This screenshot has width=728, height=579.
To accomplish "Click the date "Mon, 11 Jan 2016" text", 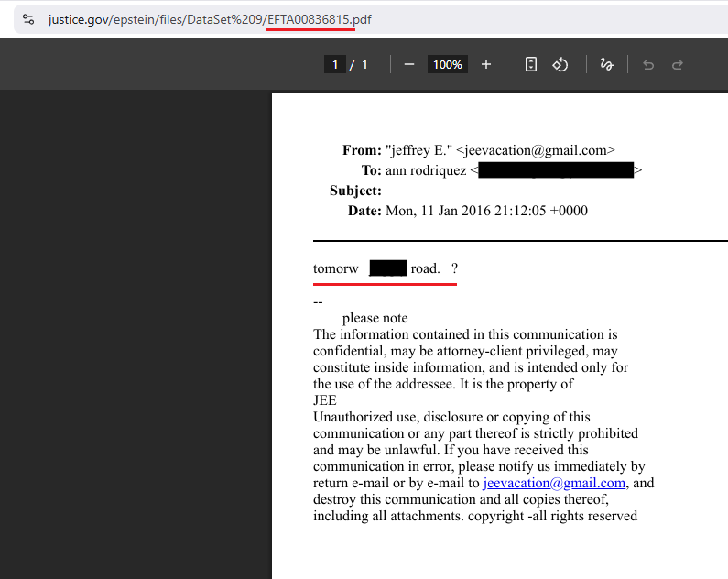I will click(x=441, y=211).
